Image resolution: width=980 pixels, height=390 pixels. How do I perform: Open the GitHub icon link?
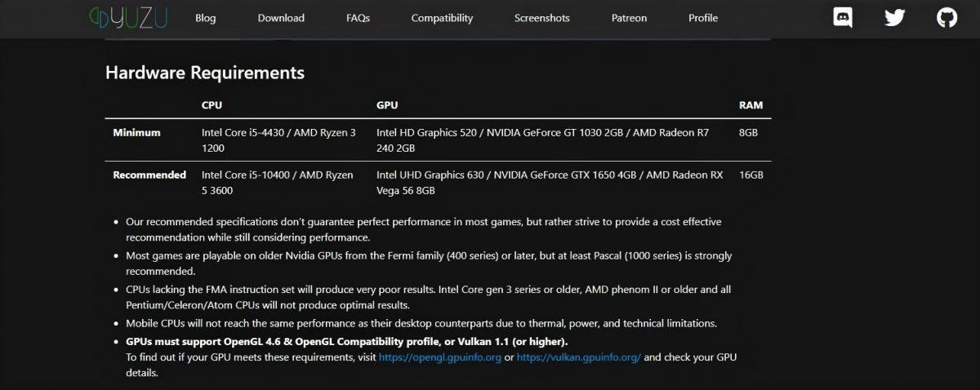point(947,17)
